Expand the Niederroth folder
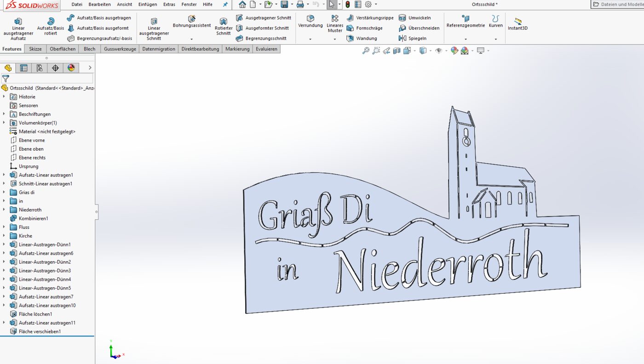Image resolution: width=644 pixels, height=364 pixels. click(x=4, y=210)
